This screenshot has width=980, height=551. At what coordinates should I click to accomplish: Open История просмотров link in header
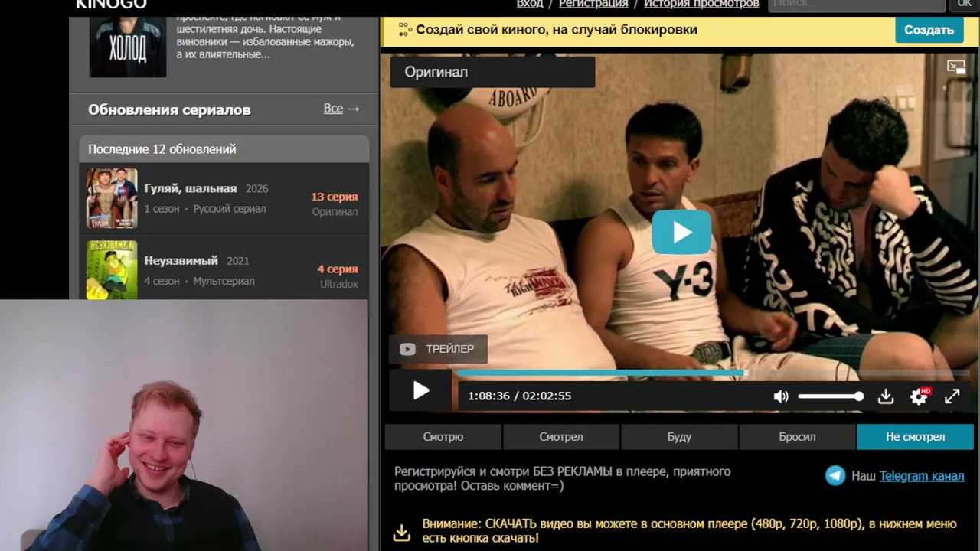(701, 4)
